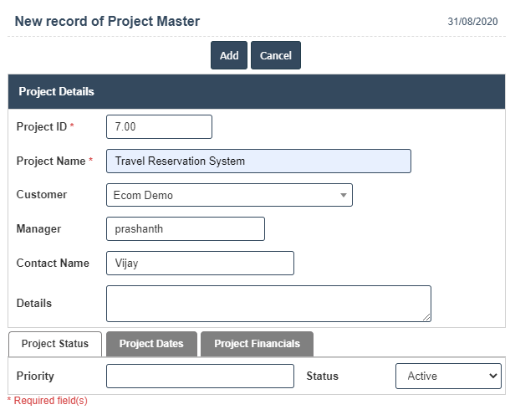Click the empty Priority input field

200,376
